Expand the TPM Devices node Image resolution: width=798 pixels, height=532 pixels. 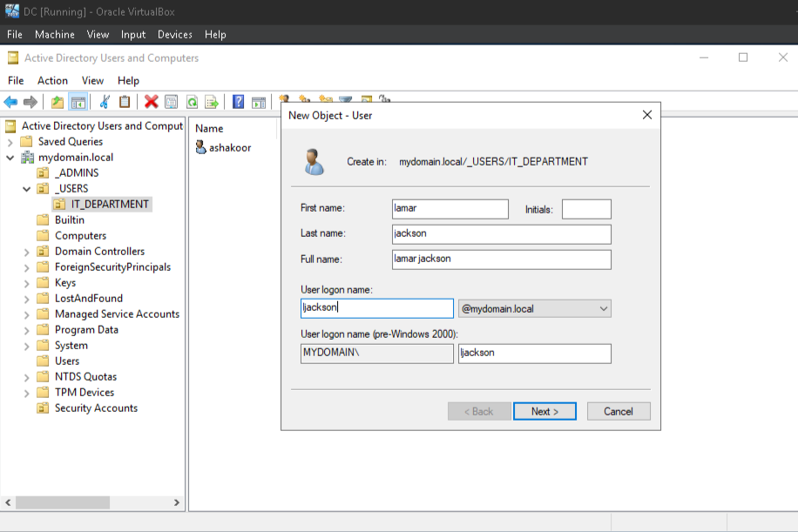pos(26,394)
